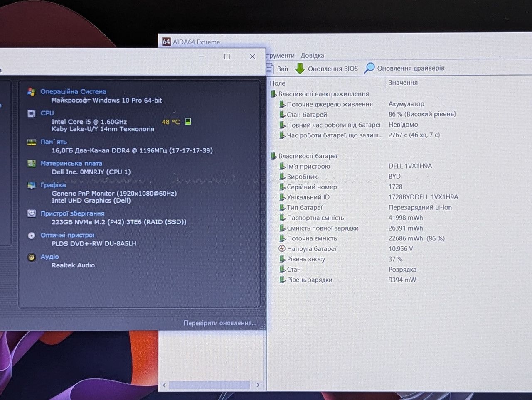Minimize the Speccy window
Viewport: 532px width, 400px height.
pos(202,56)
